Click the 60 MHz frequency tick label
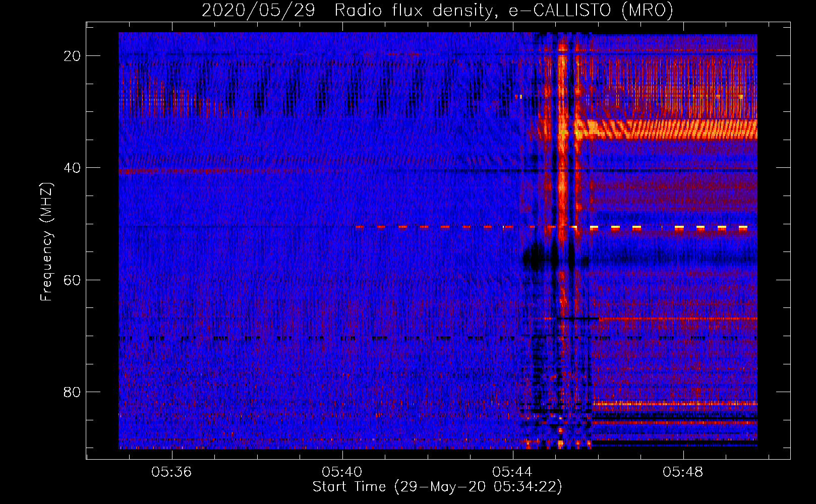The image size is (816, 504). click(x=72, y=280)
